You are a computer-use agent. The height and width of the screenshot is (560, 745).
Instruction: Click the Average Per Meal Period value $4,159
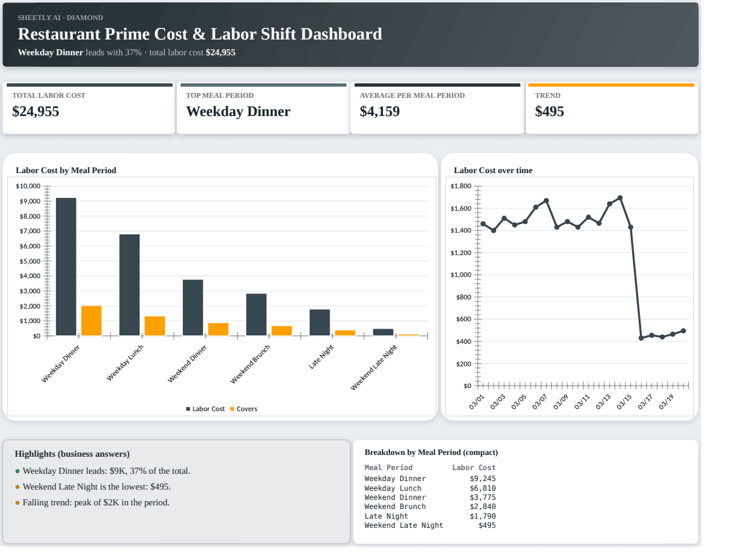379,112
